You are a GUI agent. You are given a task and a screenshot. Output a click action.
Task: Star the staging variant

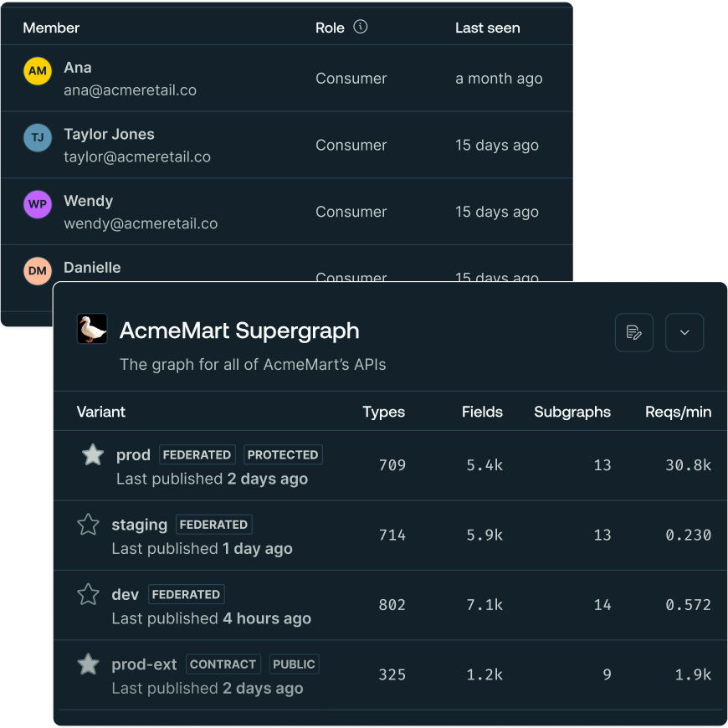click(x=88, y=525)
